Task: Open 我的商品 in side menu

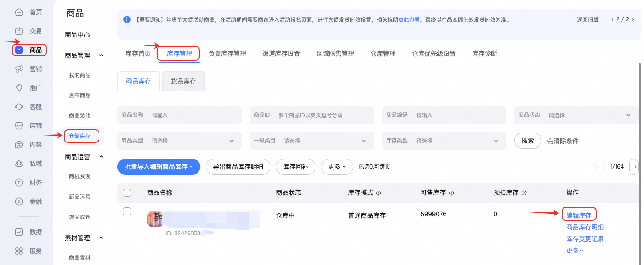Action: pos(80,75)
